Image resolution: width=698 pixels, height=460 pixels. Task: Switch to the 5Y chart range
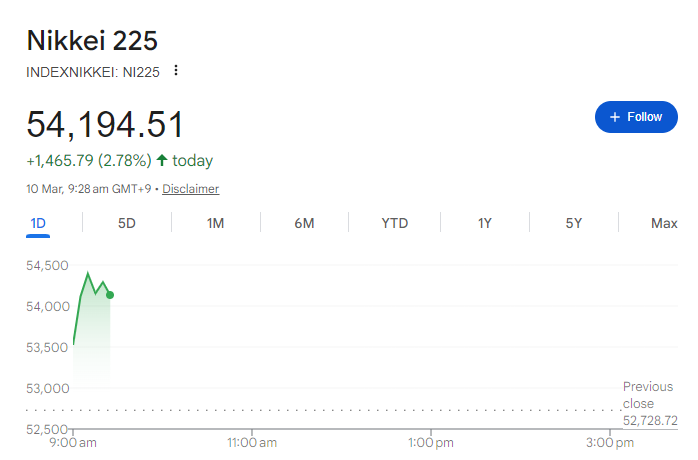pyautogui.click(x=573, y=223)
